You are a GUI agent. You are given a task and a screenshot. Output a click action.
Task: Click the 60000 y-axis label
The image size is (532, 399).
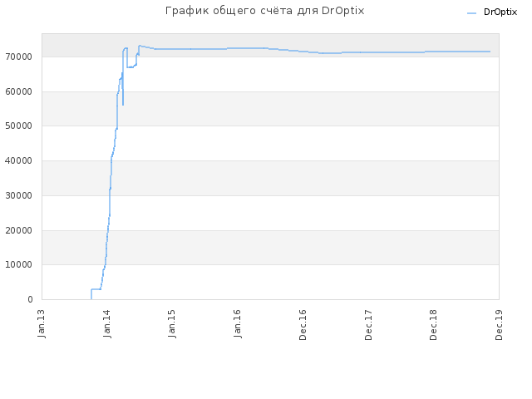pos(18,91)
